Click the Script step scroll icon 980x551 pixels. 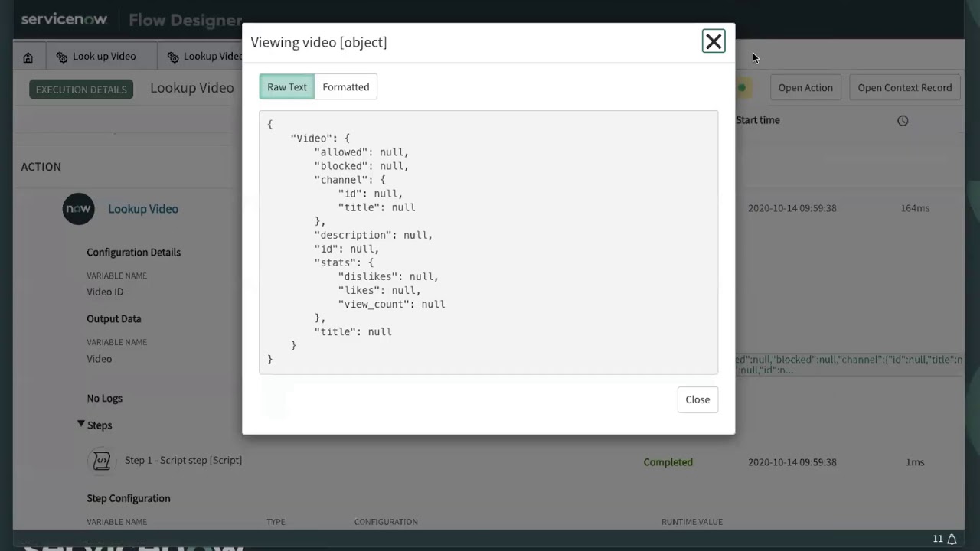tap(101, 461)
